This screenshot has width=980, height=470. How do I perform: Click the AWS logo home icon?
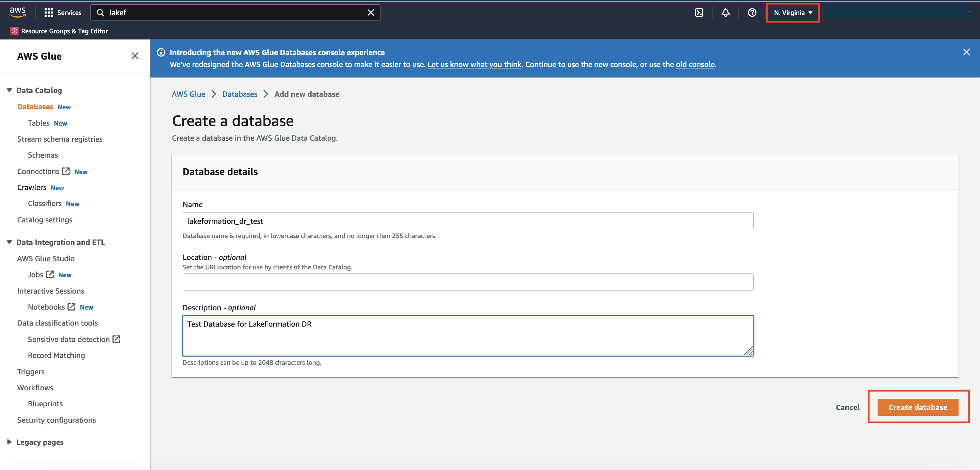[17, 12]
